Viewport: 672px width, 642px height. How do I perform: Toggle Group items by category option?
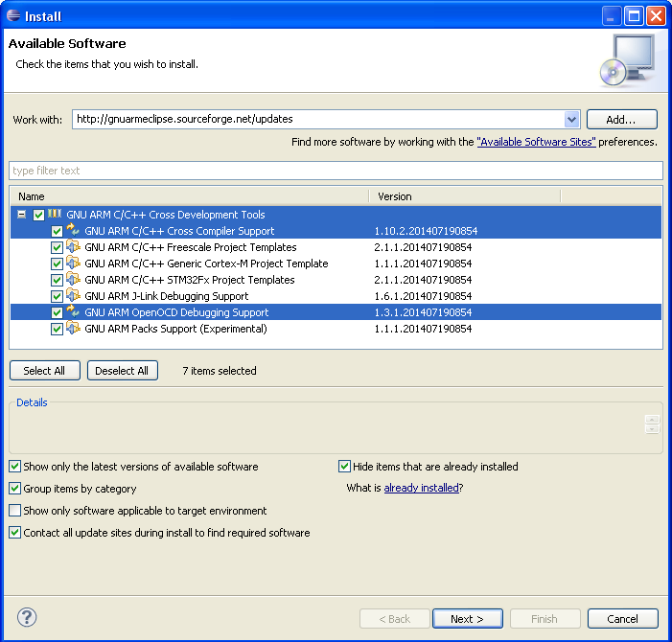pos(15,489)
